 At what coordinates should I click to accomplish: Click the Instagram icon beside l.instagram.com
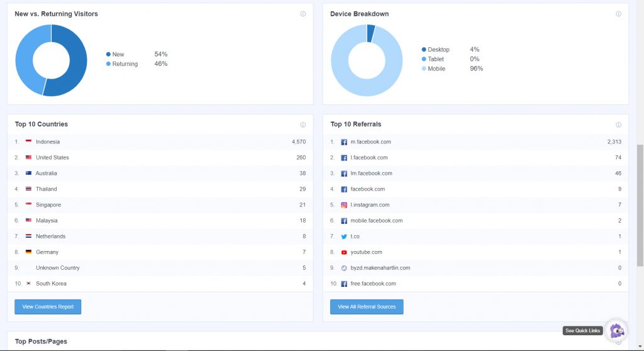(344, 205)
